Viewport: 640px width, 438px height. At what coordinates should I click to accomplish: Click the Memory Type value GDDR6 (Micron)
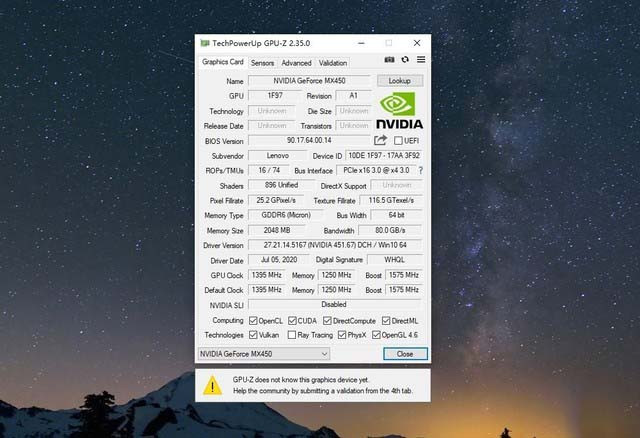[285, 215]
